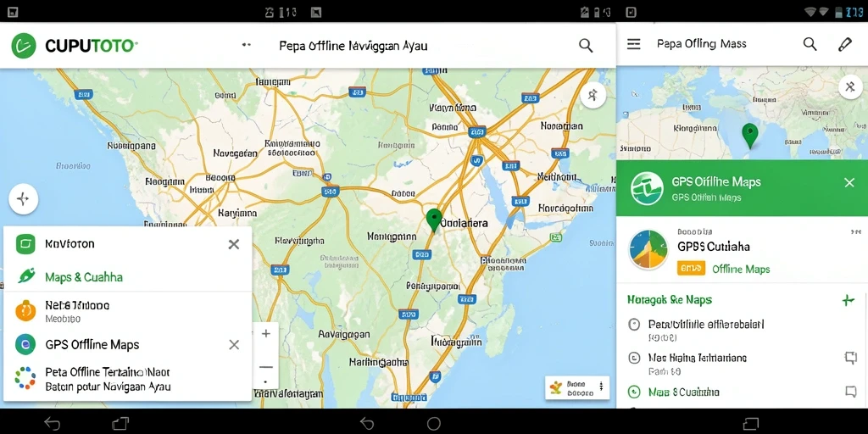Open the Maps & Cuahha entry
Screen dimensions: 868x434
[84, 277]
